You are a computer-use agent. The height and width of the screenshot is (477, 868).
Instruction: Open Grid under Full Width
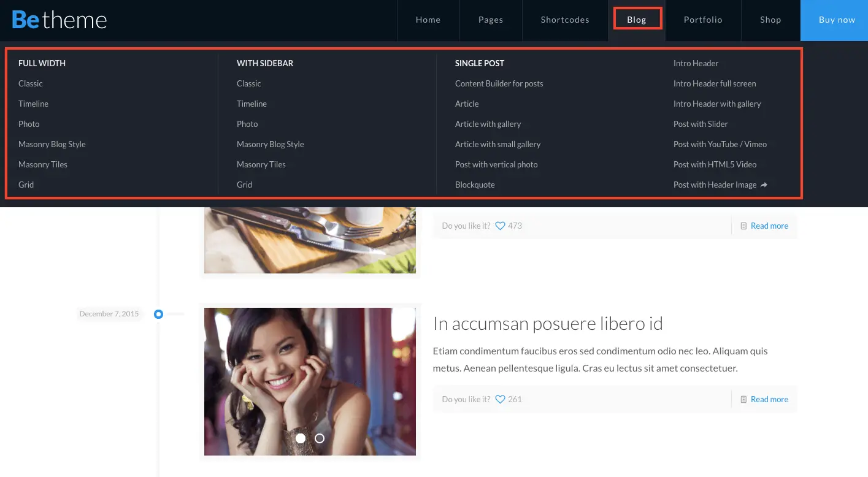pos(26,185)
